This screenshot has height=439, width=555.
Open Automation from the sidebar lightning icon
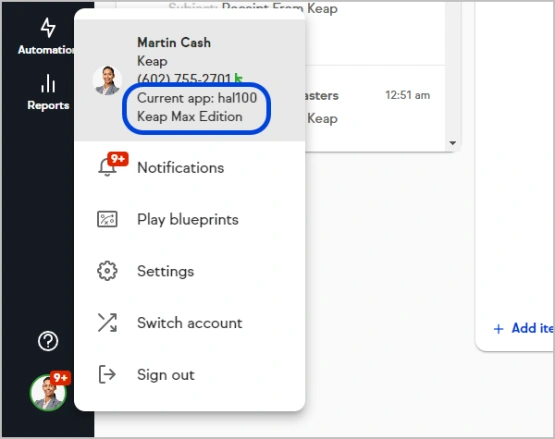[48, 28]
